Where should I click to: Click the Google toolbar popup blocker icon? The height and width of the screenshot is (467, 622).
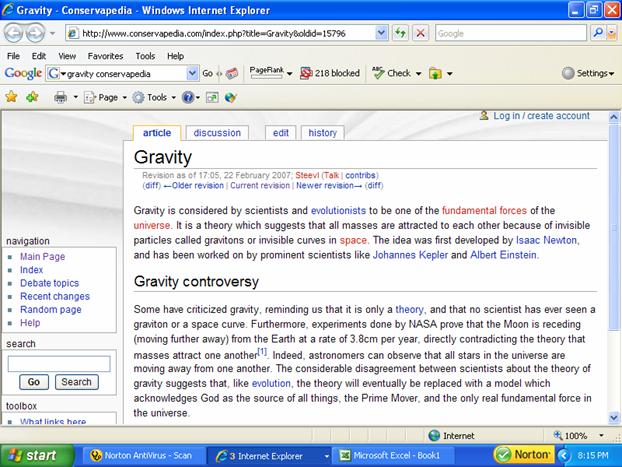tap(306, 73)
